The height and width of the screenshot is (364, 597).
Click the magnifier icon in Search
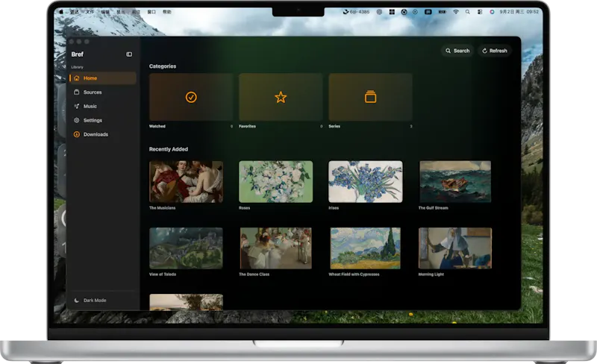(448, 51)
